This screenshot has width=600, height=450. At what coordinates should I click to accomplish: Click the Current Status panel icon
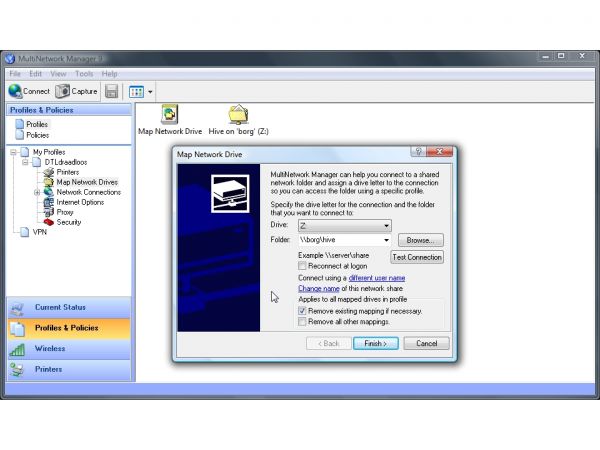(x=18, y=308)
